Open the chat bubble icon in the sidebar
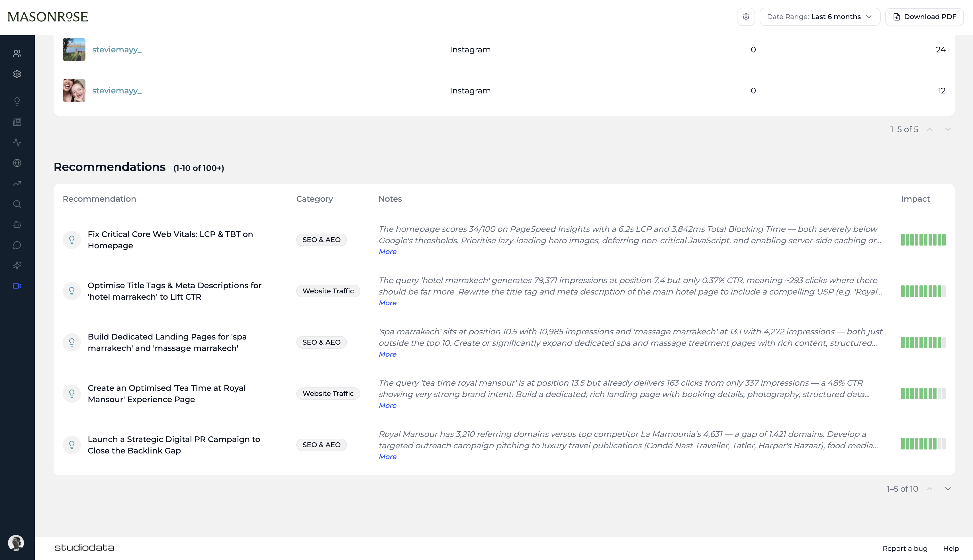The height and width of the screenshot is (560, 973). pos(17,245)
